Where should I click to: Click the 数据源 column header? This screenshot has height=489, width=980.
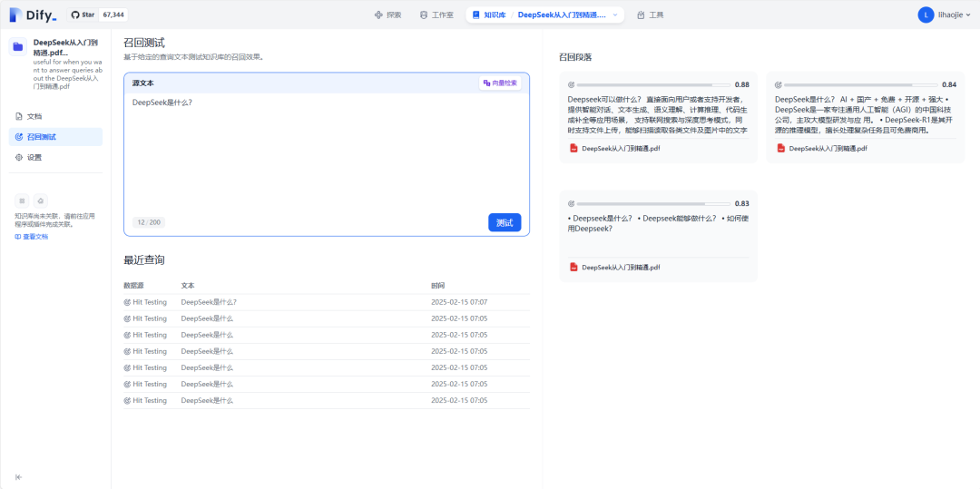(133, 286)
